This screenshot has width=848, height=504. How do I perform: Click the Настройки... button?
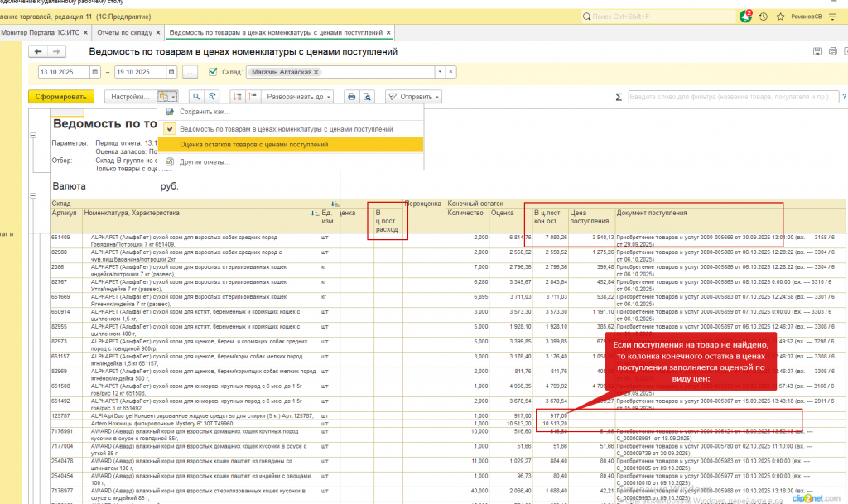coord(128,97)
